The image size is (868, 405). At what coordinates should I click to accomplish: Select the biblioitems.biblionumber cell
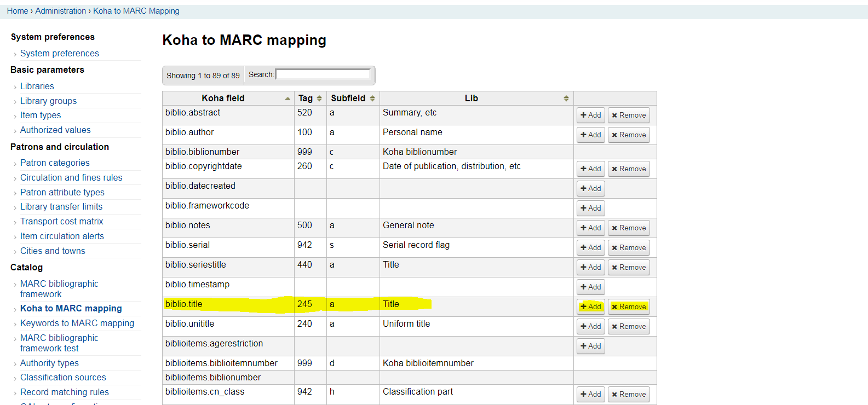[228, 377]
